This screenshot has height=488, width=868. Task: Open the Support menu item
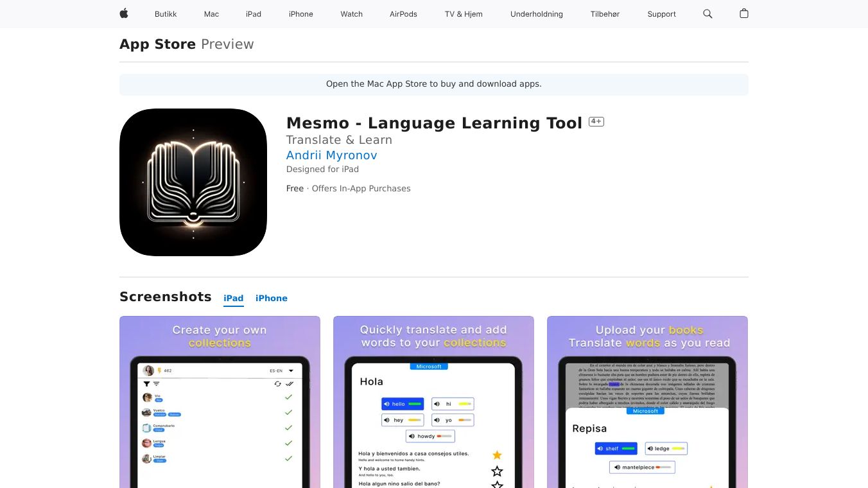[x=661, y=14]
